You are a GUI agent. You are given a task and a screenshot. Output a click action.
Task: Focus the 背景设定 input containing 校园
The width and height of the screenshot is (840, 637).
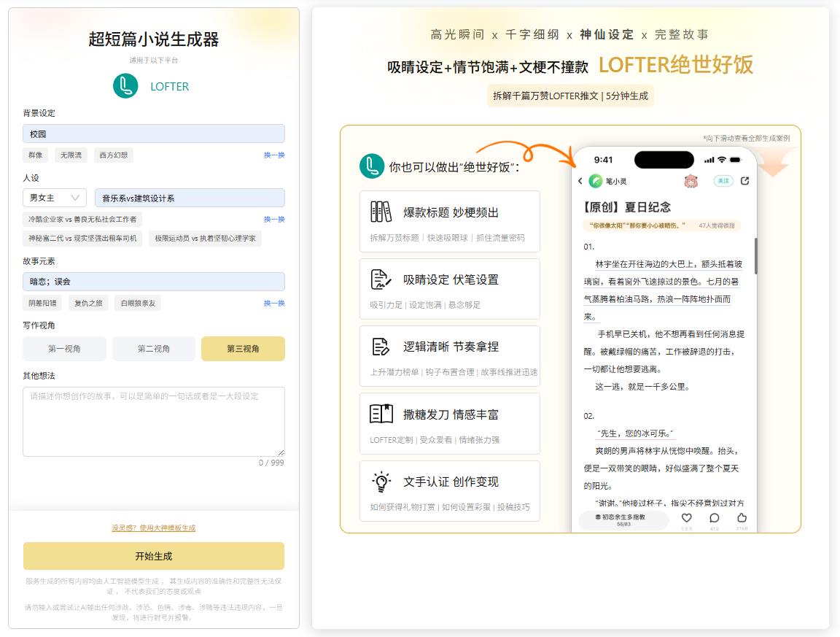[x=154, y=134]
